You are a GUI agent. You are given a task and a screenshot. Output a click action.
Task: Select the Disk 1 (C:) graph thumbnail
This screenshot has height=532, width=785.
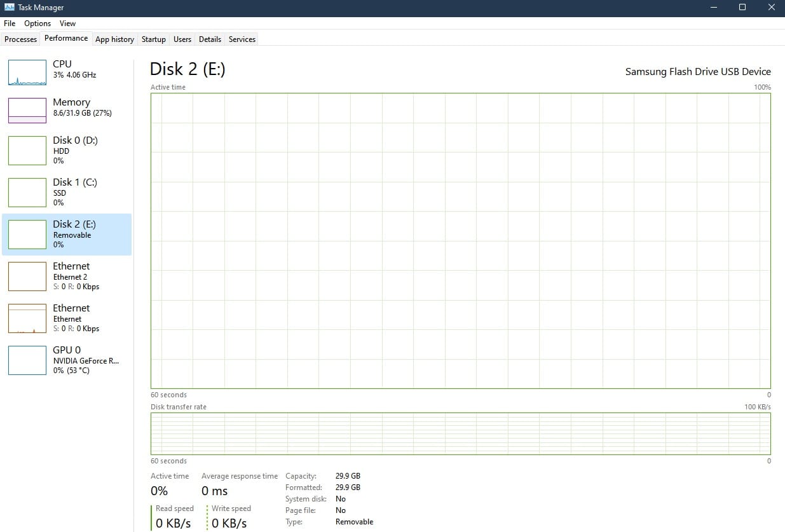pos(27,192)
